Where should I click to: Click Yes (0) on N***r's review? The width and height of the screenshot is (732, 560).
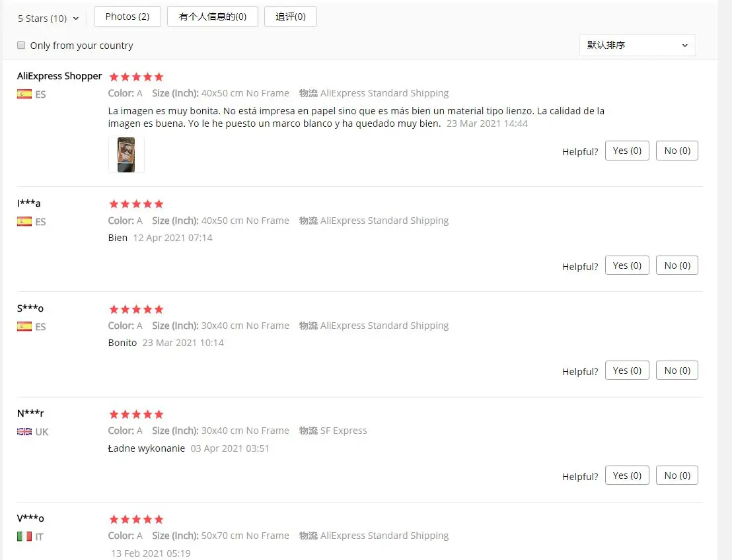click(x=627, y=475)
